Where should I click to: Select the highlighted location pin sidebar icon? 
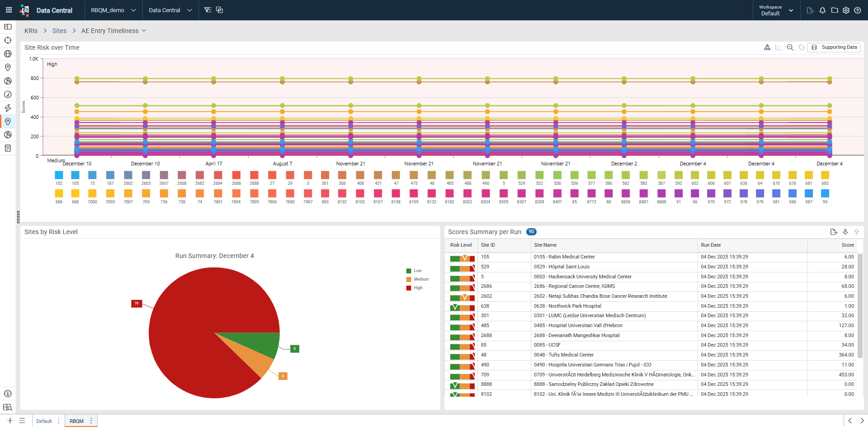coord(8,122)
